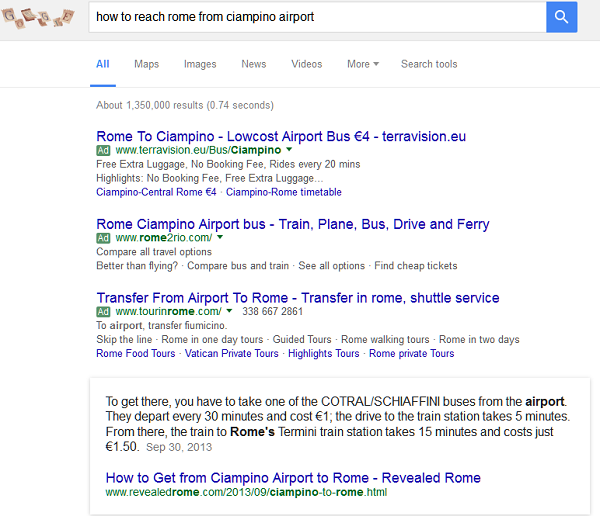
Task: Open Search tools options
Action: tap(429, 64)
